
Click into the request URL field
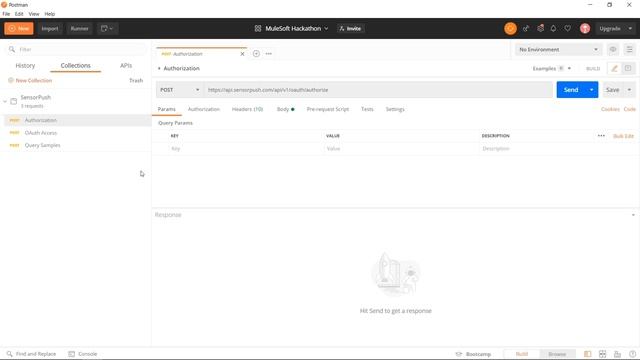378,90
